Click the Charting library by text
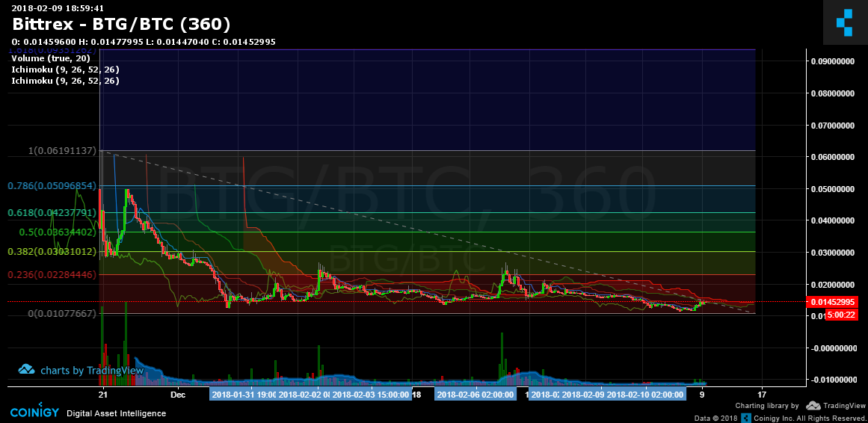The width and height of the screenshot is (868, 423). coord(767,406)
